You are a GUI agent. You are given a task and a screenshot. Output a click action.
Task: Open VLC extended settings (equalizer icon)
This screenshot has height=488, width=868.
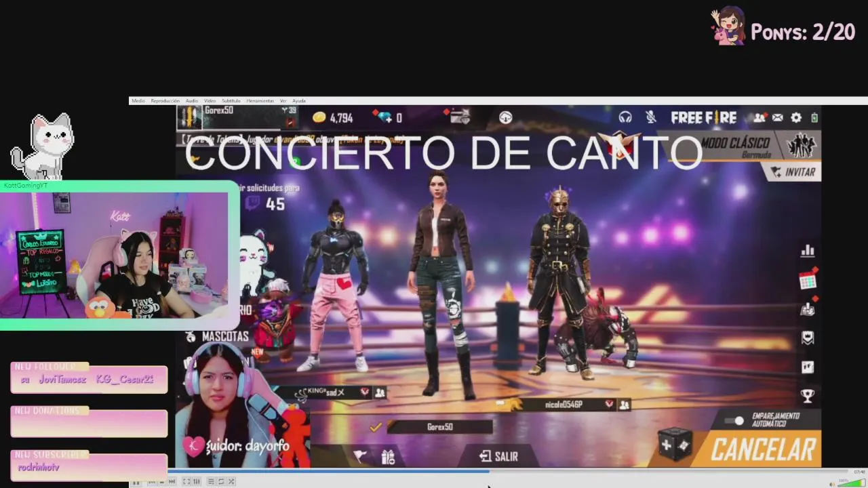(x=197, y=482)
